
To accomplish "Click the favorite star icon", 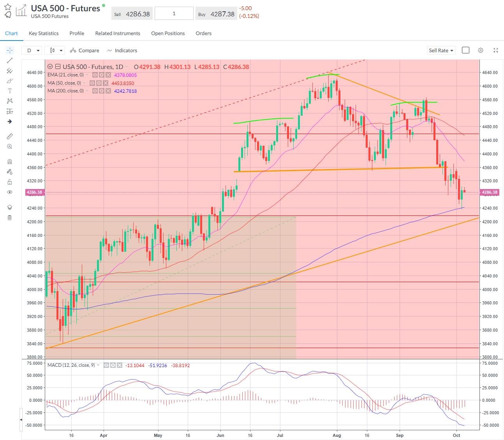I will 8,7.
